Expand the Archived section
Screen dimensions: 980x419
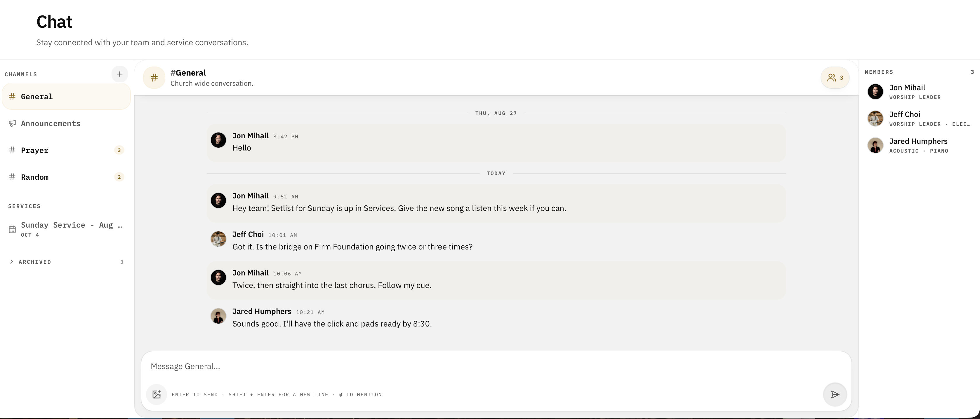[66, 262]
